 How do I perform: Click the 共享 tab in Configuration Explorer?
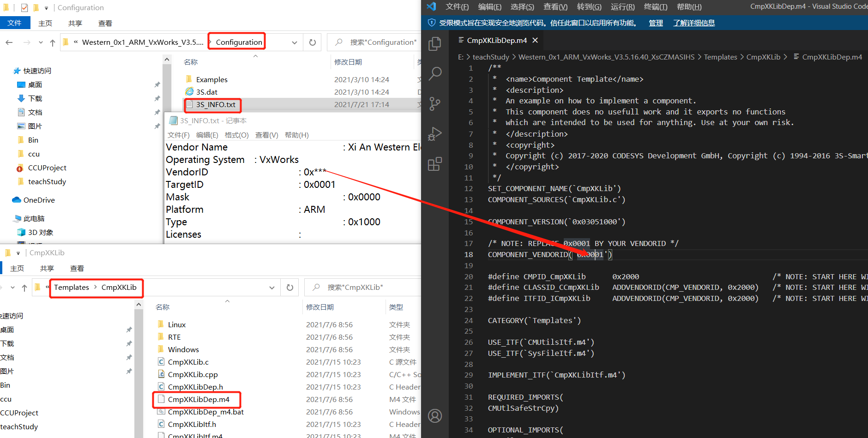75,24
